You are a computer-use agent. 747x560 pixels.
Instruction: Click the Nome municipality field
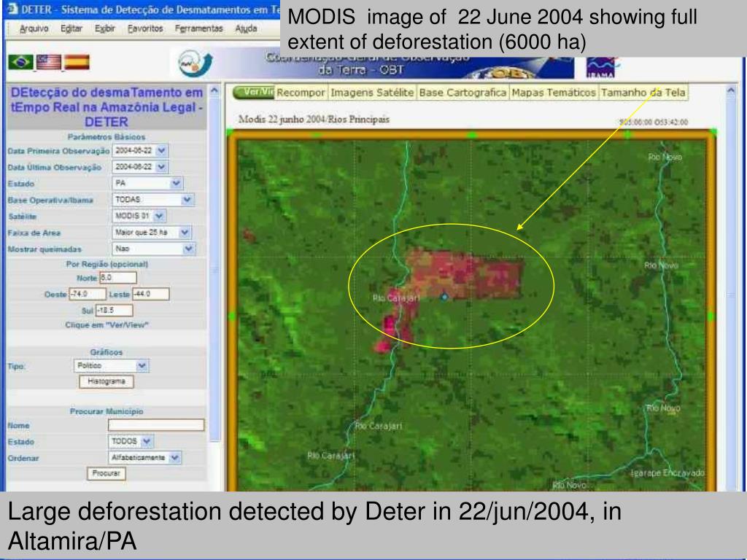[x=156, y=425]
